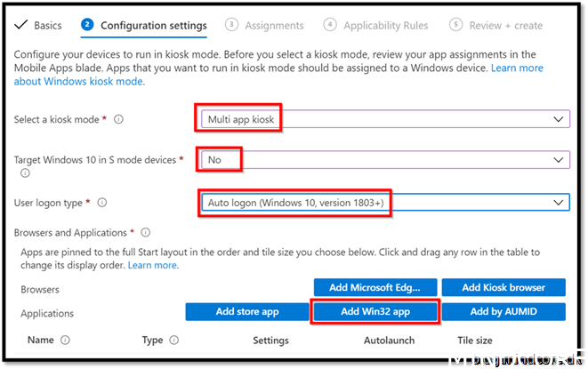Open the Select a kiosk mode dropdown
This screenshot has width=588, height=369.
click(x=383, y=119)
